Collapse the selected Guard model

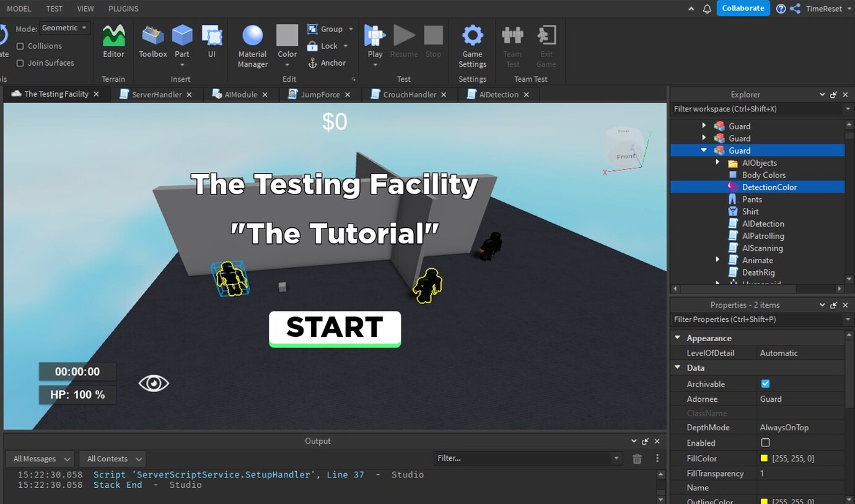[x=703, y=150]
